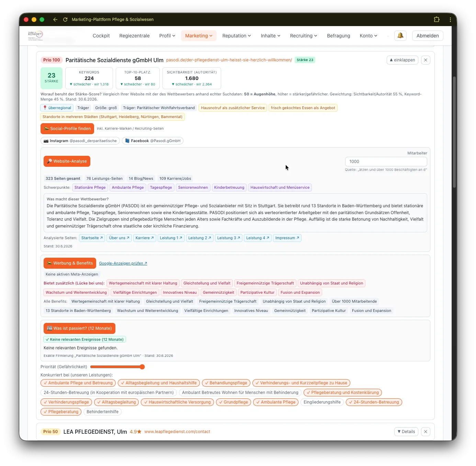Open Instagram profile @pasodi_derparitaetische
The width and height of the screenshot is (476, 466).
(x=80, y=141)
